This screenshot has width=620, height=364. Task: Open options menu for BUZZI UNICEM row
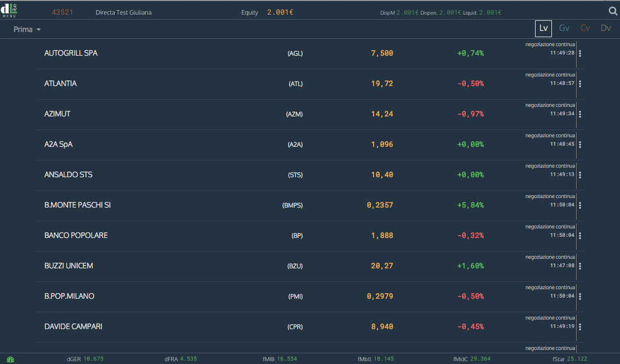click(x=580, y=266)
